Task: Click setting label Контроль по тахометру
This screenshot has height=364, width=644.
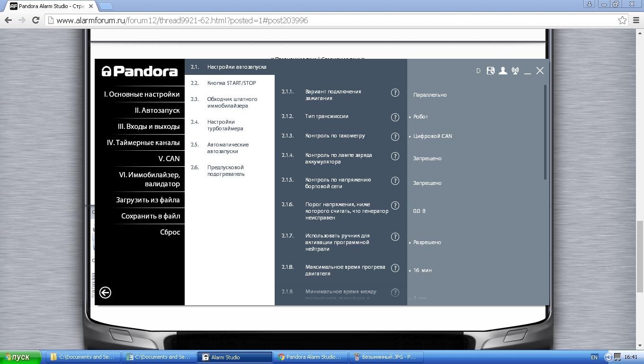Action: [x=335, y=136]
